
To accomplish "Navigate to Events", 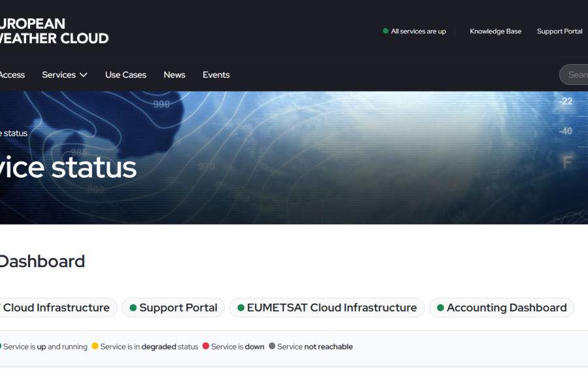I will (216, 74).
